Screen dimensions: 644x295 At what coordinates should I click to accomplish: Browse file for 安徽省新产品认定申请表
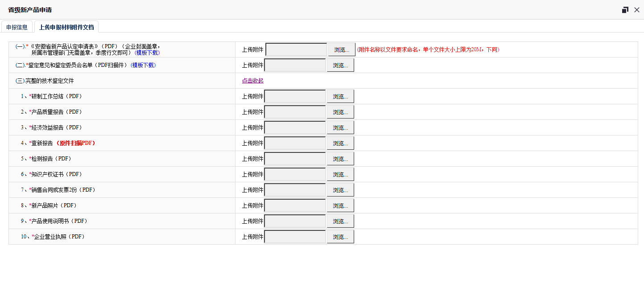point(342,49)
